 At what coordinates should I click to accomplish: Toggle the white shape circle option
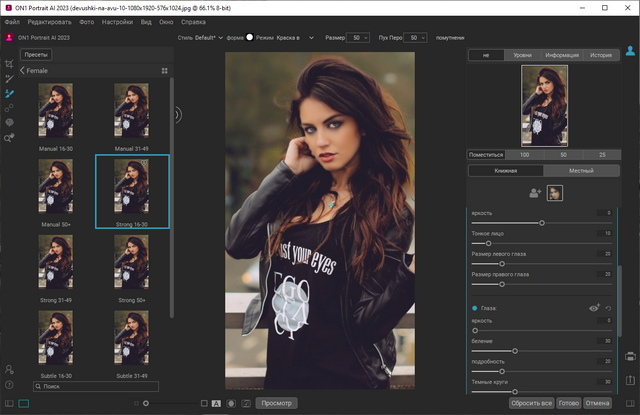pyautogui.click(x=250, y=36)
